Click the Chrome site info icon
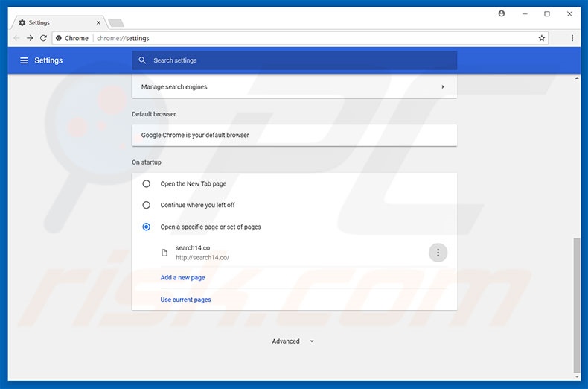The height and width of the screenshot is (389, 588). pyautogui.click(x=59, y=38)
